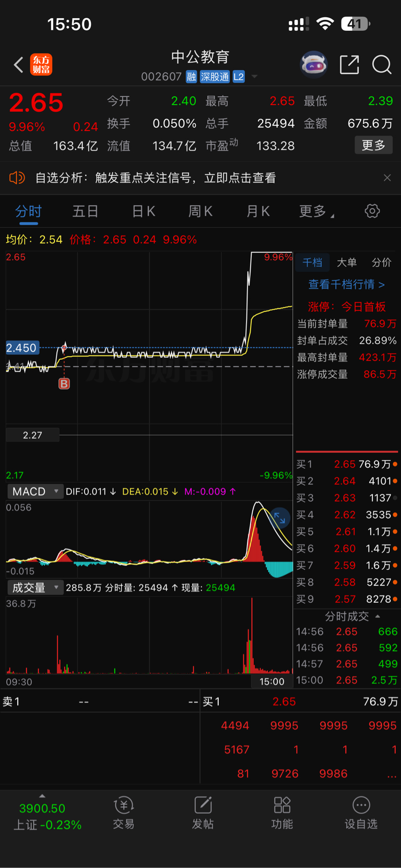Screen dimensions: 401x868
Task: Select the 大单 tab
Action: coord(347,262)
